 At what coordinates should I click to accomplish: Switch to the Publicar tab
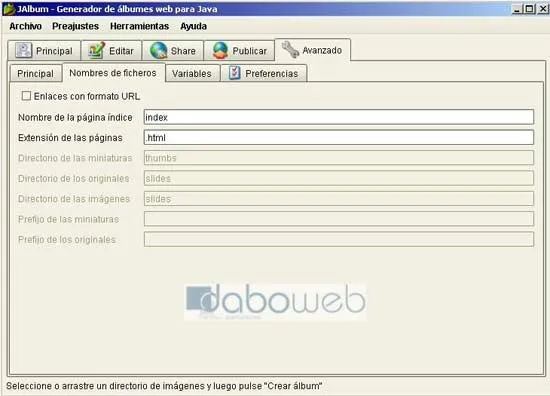click(x=239, y=51)
